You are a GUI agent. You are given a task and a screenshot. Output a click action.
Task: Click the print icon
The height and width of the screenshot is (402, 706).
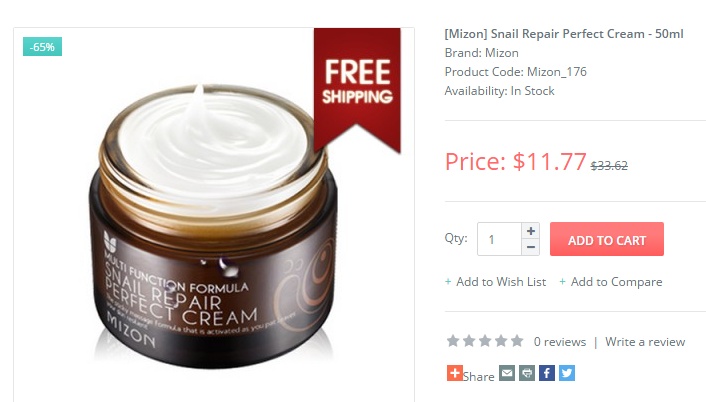pyautogui.click(x=527, y=373)
